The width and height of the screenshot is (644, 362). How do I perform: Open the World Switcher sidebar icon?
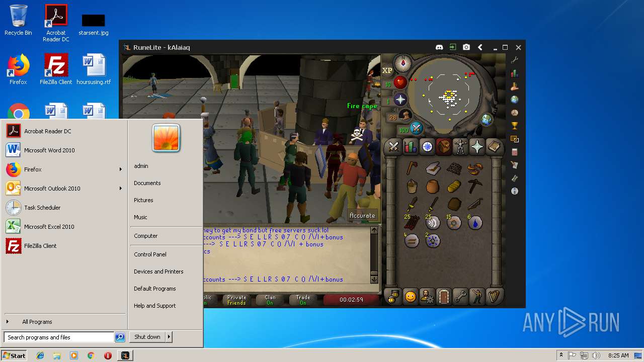(514, 100)
